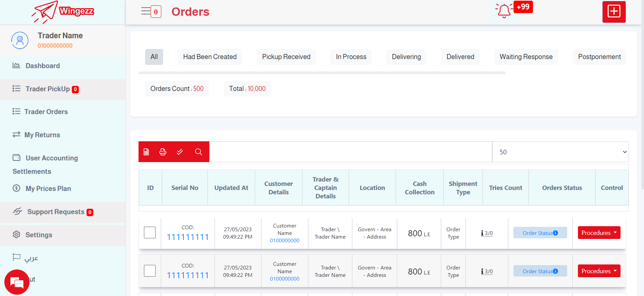Viewport: 644px width, 296px height.
Task: Toggle the hamburger sidebar menu icon
Action: point(146,11)
